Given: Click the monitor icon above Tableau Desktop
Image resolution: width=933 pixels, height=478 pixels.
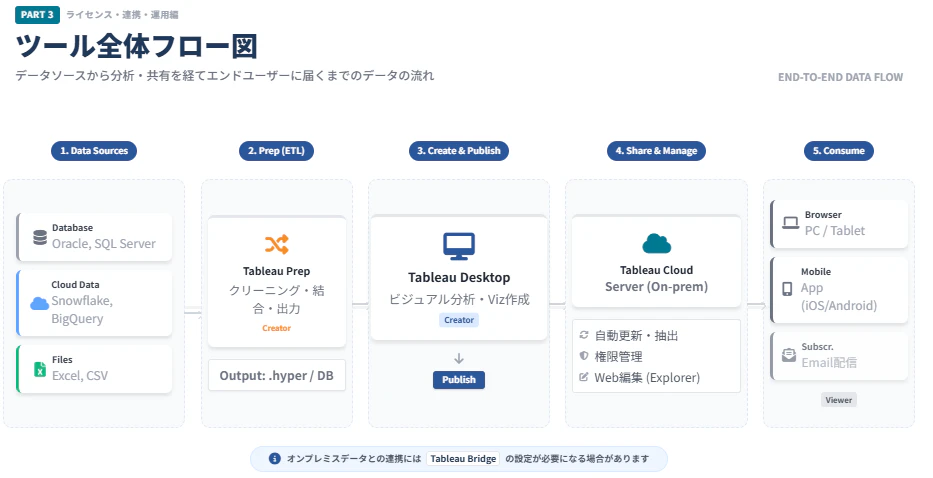Looking at the screenshot, I should pyautogui.click(x=459, y=246).
